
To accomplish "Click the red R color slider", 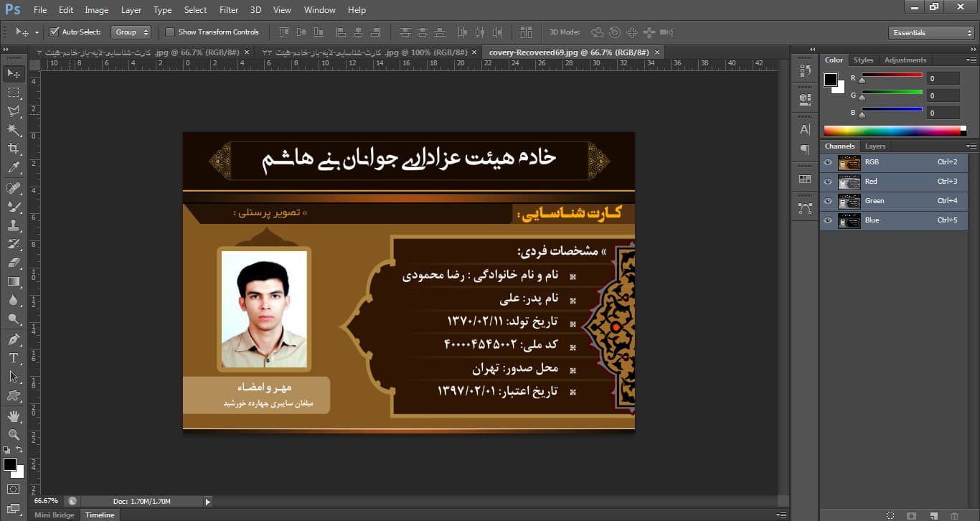I will click(x=892, y=75).
